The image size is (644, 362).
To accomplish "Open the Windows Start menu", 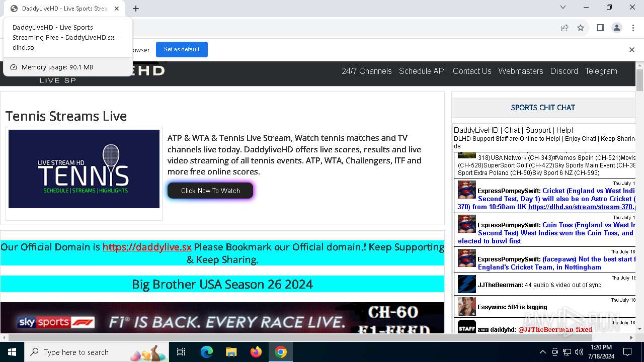I will click(12, 352).
